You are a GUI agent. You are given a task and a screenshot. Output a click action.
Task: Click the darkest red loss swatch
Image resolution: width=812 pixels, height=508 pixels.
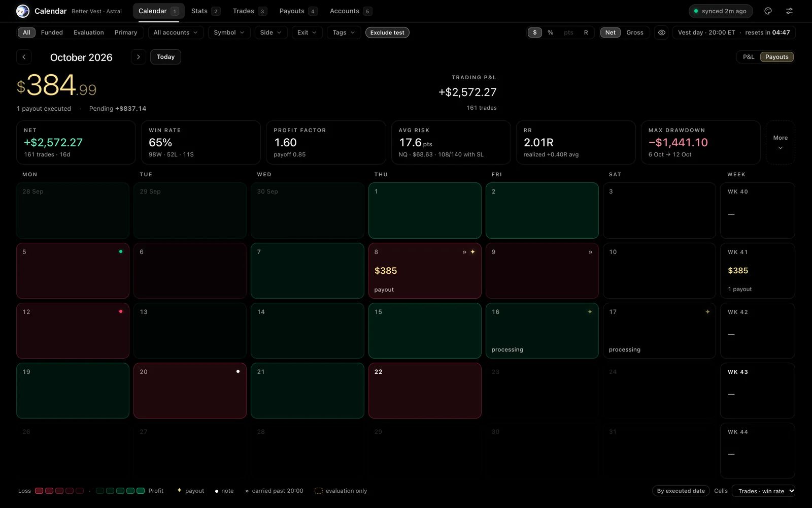click(x=80, y=491)
